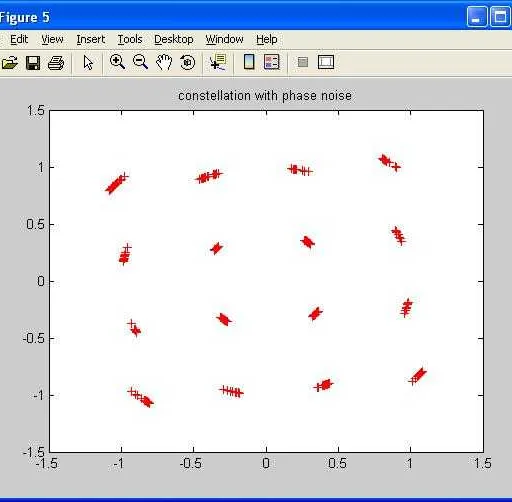The image size is (512, 502).
Task: Minimize the Figure 5 window
Action: pos(477,17)
